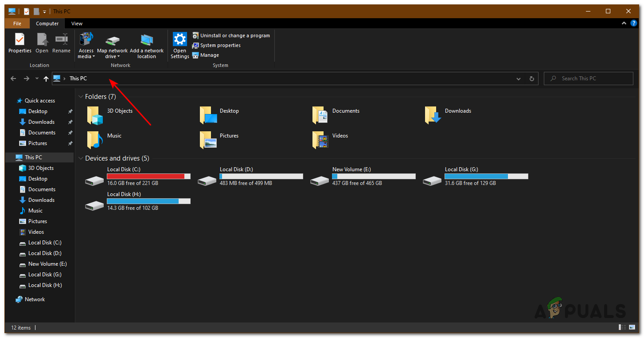Click the New Volume (E:) usage bar
The image size is (644, 338).
[x=374, y=176]
